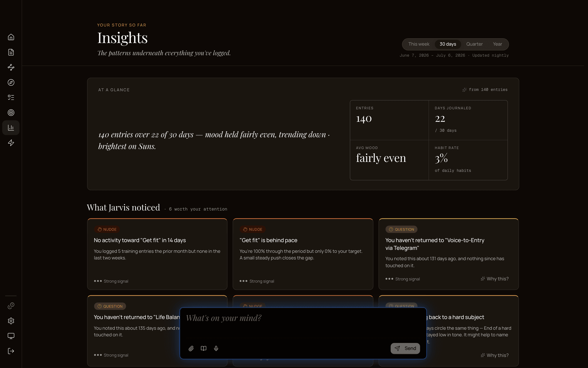Open the journal entries document icon
This screenshot has height=368, width=588.
pos(11,52)
